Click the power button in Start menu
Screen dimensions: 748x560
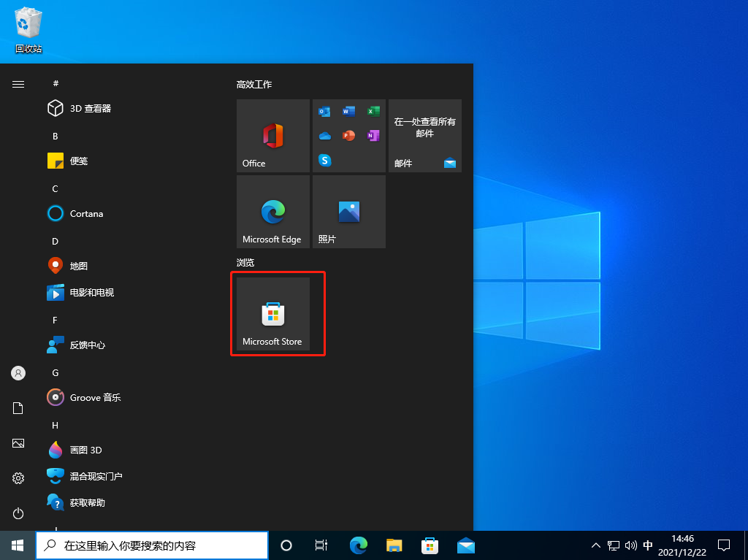pos(18,512)
